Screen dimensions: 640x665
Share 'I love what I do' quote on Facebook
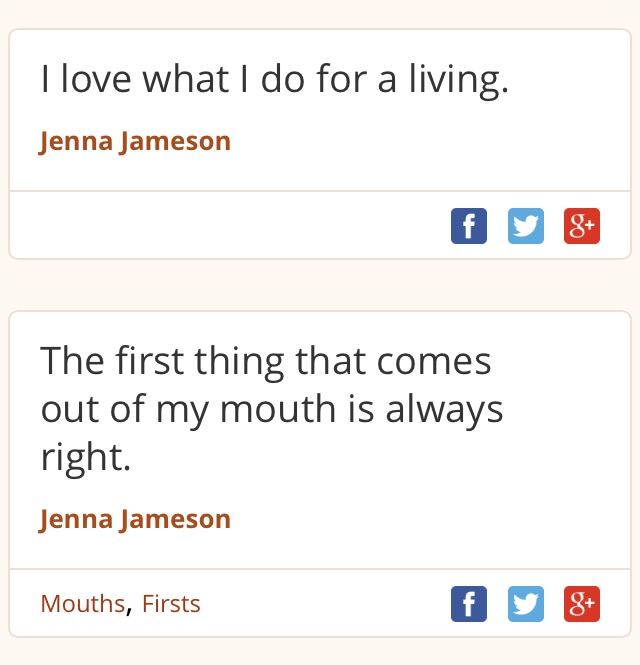click(469, 226)
